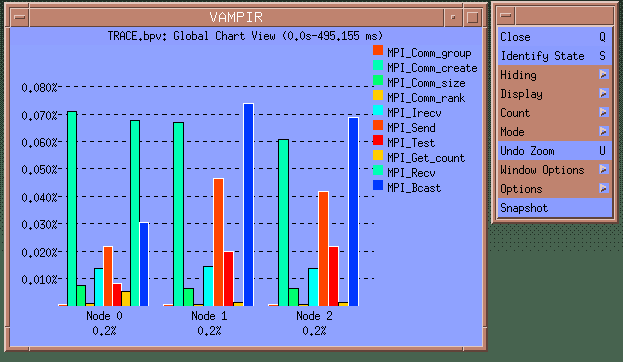Open the Count submenu

tap(555, 113)
